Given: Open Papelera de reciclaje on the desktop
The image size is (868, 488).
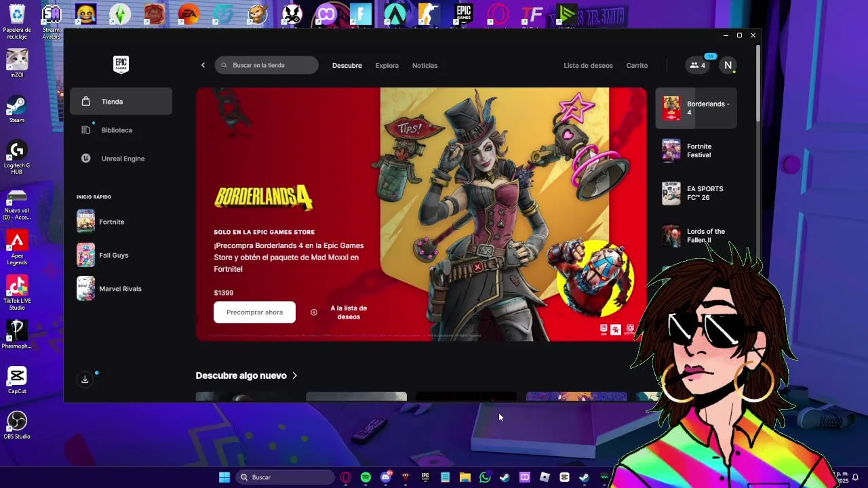Looking at the screenshot, I should coord(17,22).
